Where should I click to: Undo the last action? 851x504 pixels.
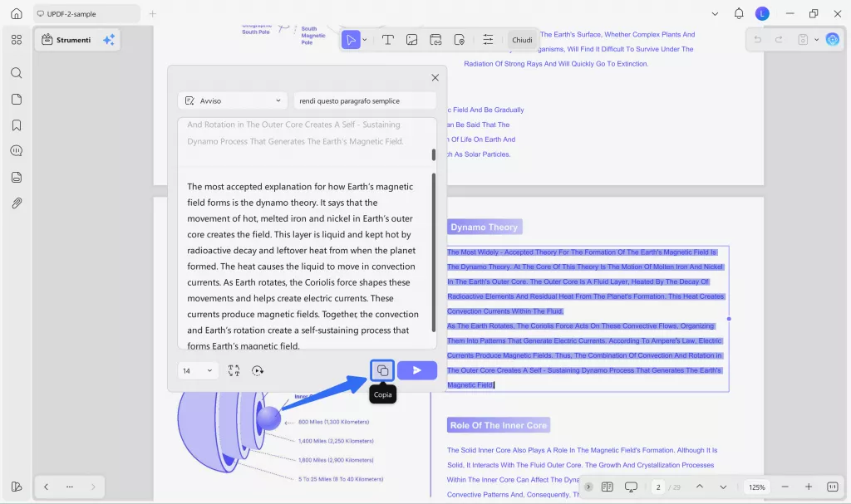(x=758, y=40)
